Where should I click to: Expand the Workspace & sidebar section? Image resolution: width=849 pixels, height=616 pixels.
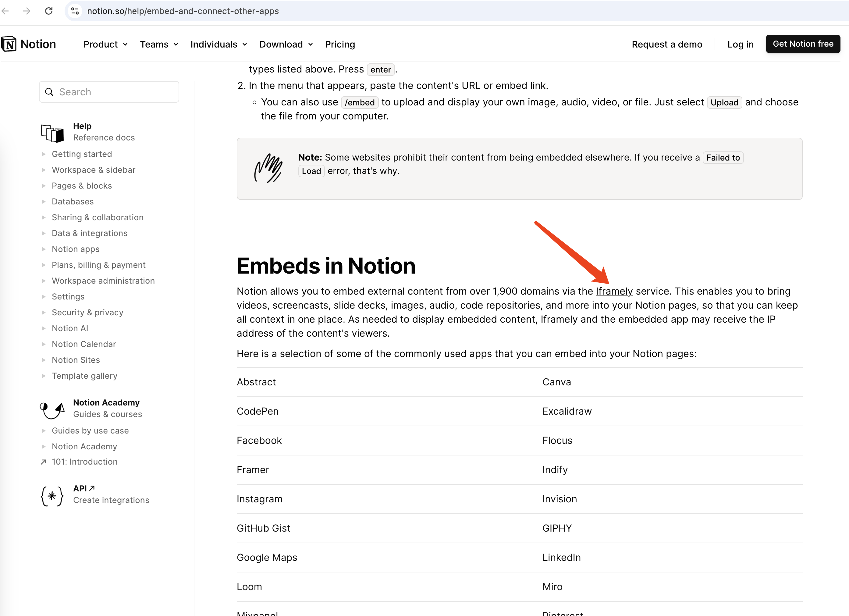click(93, 169)
